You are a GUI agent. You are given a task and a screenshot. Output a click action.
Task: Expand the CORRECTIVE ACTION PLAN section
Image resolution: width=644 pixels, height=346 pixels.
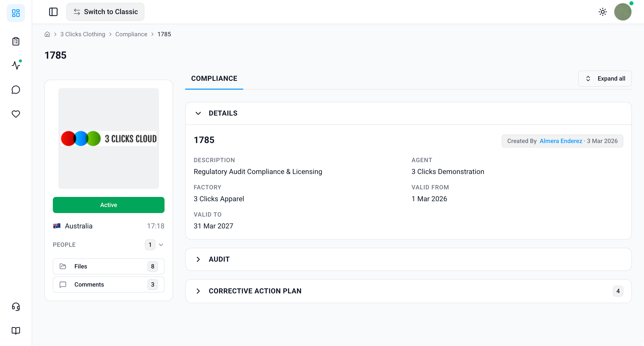pyautogui.click(x=409, y=291)
